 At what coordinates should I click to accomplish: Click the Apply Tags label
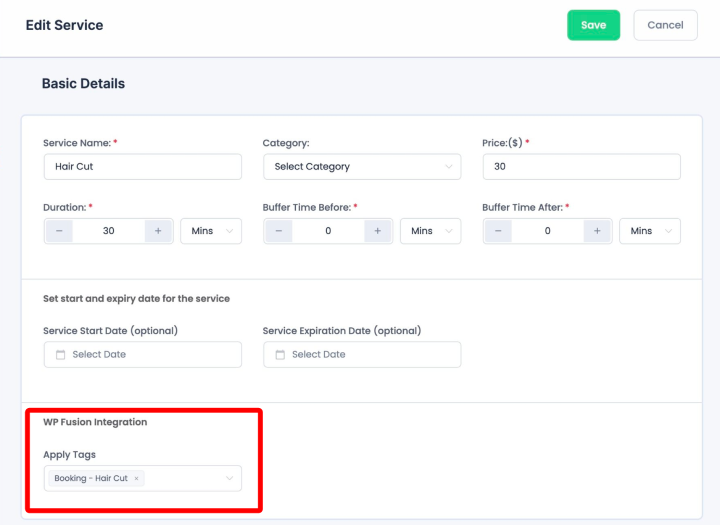click(69, 455)
